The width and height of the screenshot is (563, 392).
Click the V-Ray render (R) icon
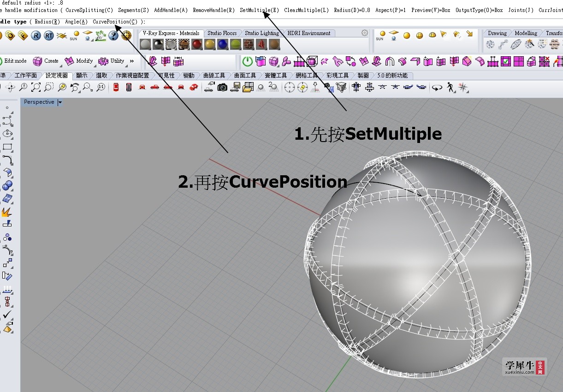tap(36, 36)
